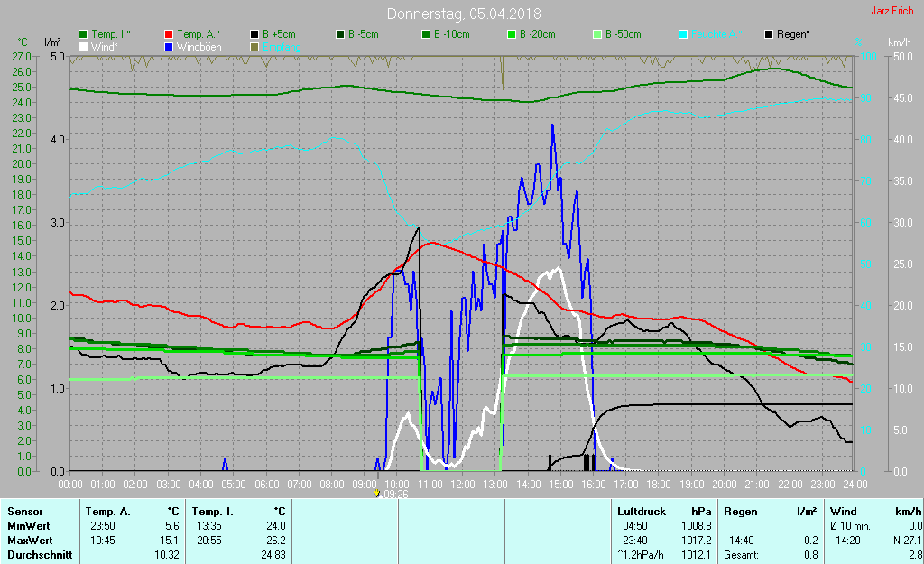Click the light green B -50cm swatch

(x=597, y=34)
